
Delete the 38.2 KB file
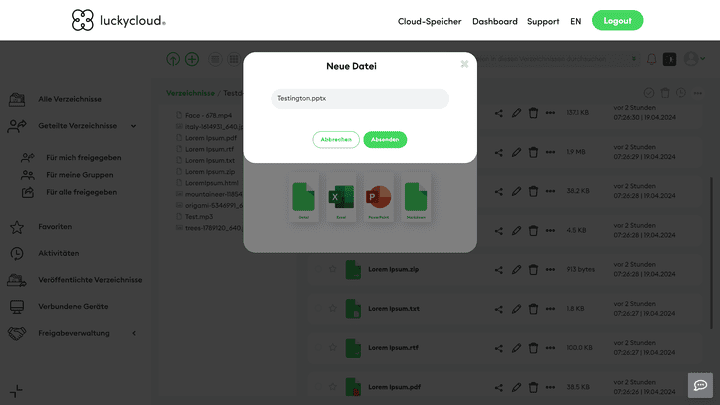coord(533,191)
